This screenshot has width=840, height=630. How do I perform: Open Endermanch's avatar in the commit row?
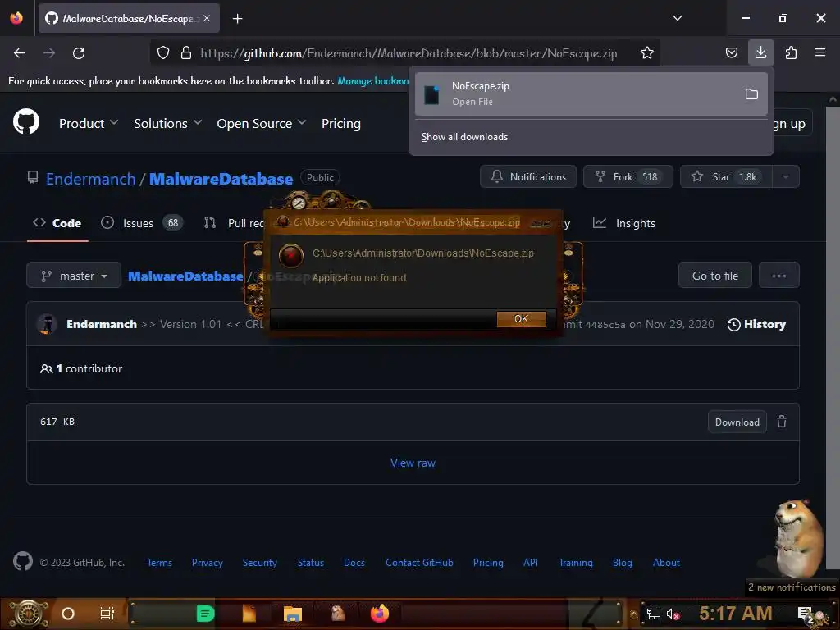(x=47, y=324)
